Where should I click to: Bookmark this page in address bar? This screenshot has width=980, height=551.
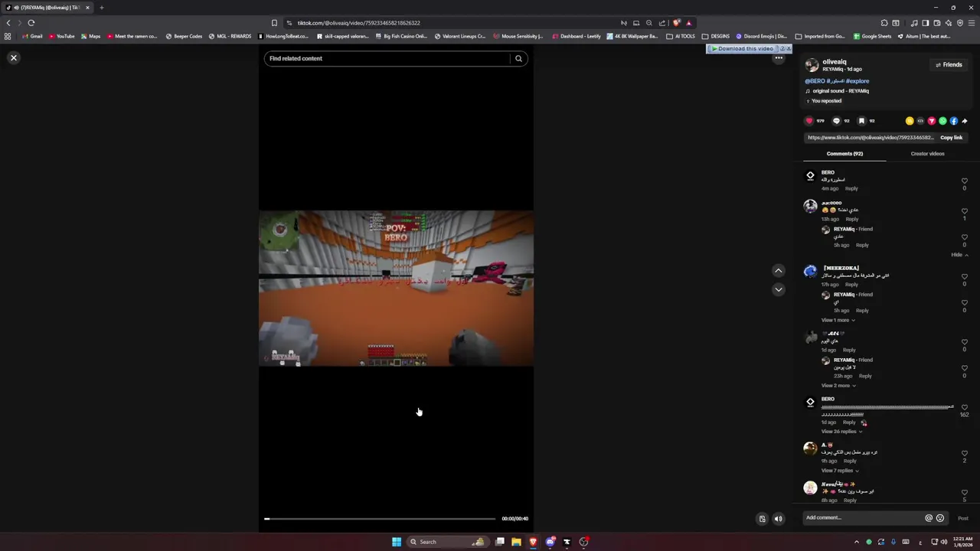pyautogui.click(x=274, y=23)
